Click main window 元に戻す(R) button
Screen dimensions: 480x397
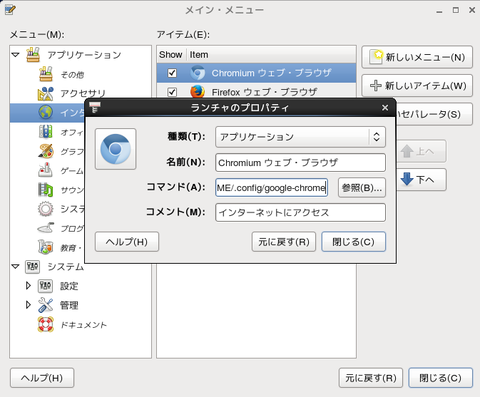point(371,378)
